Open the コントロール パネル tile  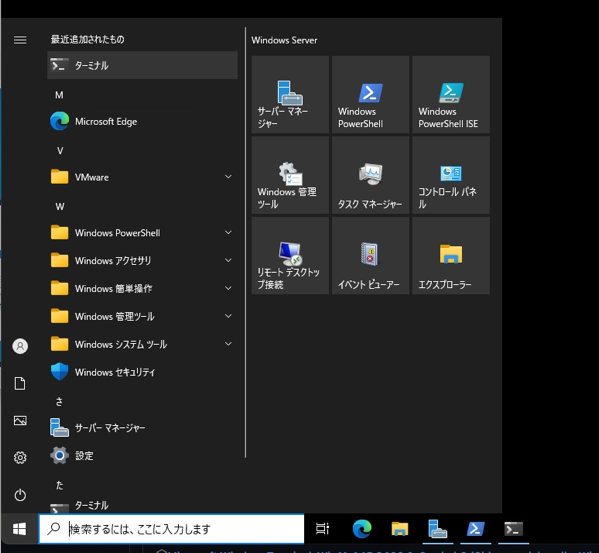pos(451,175)
